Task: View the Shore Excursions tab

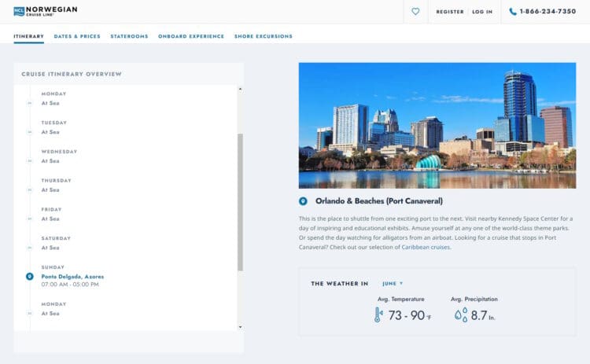Action: coord(263,36)
